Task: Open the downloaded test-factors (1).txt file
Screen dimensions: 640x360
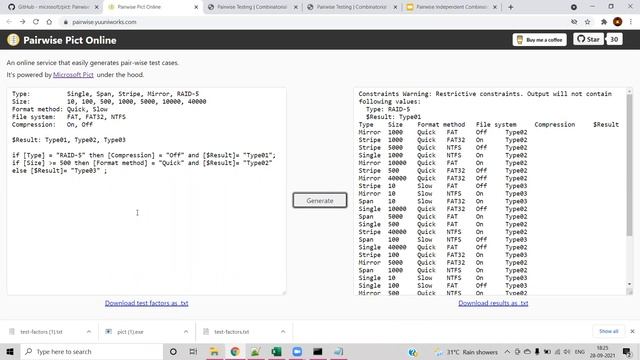Action: [41, 332]
